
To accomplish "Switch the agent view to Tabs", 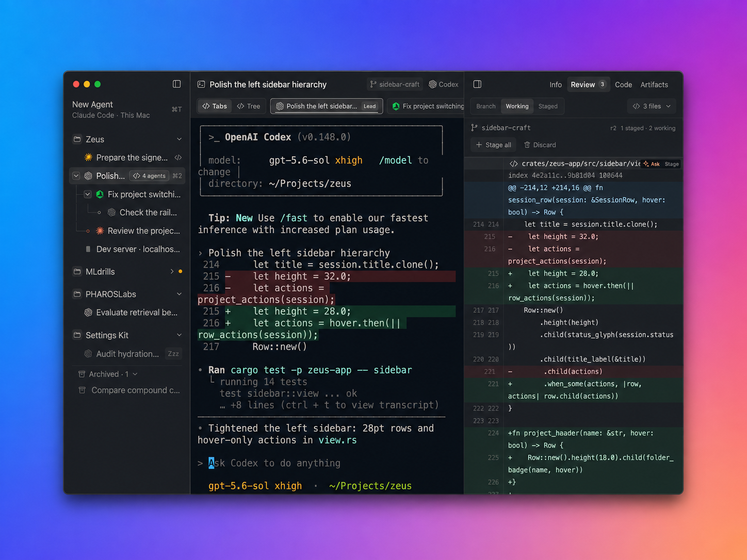I will [x=215, y=106].
